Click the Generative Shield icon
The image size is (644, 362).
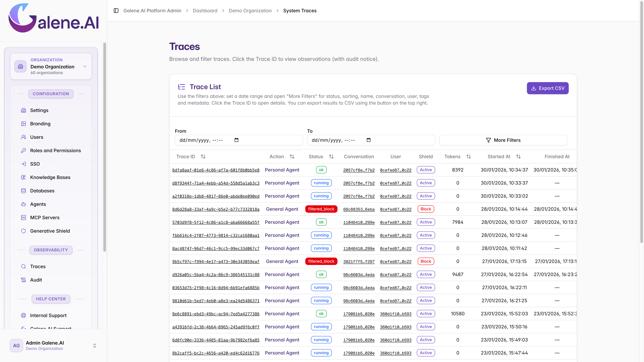coord(23,231)
